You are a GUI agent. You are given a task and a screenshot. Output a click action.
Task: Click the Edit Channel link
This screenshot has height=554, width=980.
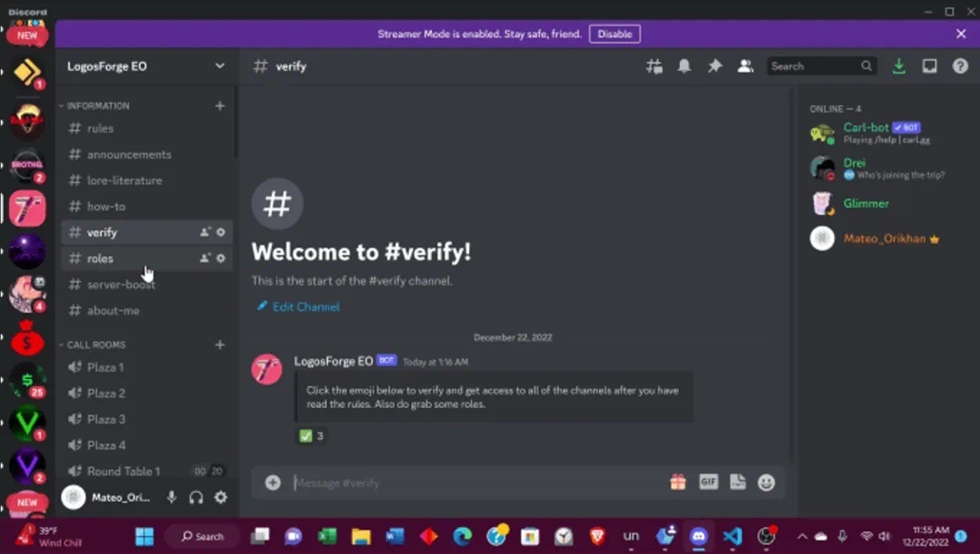click(299, 306)
